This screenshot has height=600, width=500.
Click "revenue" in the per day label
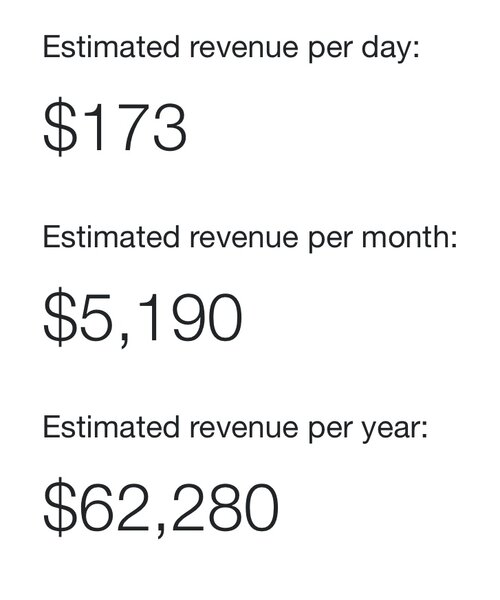pyautogui.click(x=244, y=49)
